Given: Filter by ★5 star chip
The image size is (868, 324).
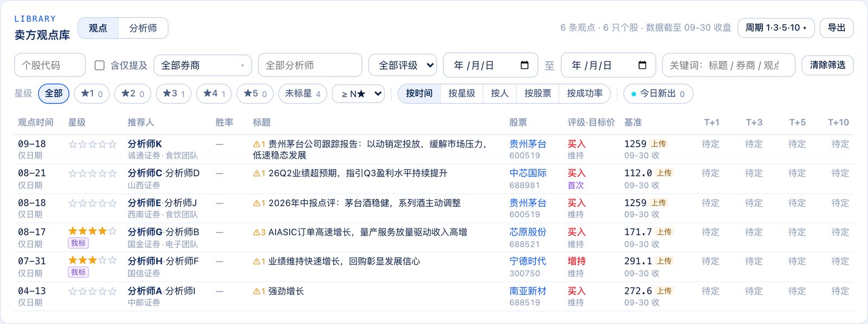Looking at the screenshot, I should tap(255, 93).
